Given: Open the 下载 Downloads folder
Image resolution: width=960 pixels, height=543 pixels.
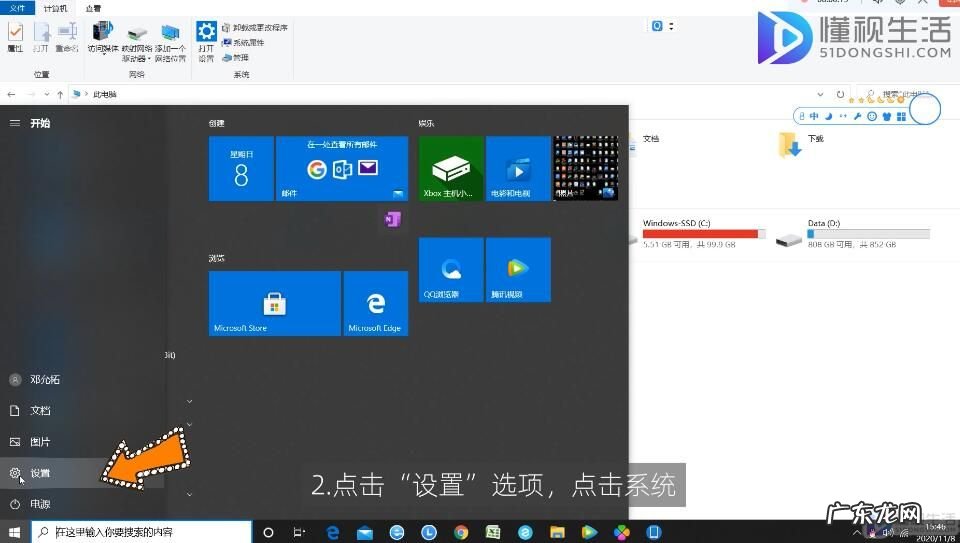Looking at the screenshot, I should point(801,144).
